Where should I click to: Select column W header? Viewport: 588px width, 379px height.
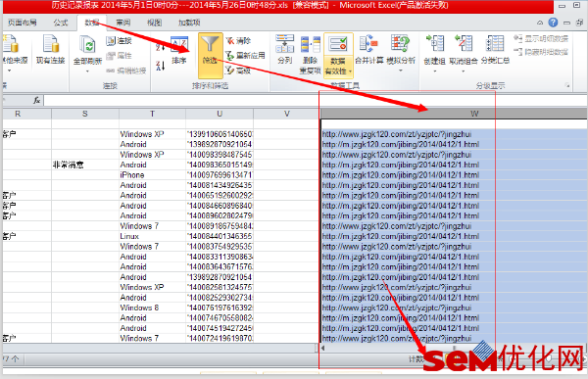click(454, 114)
